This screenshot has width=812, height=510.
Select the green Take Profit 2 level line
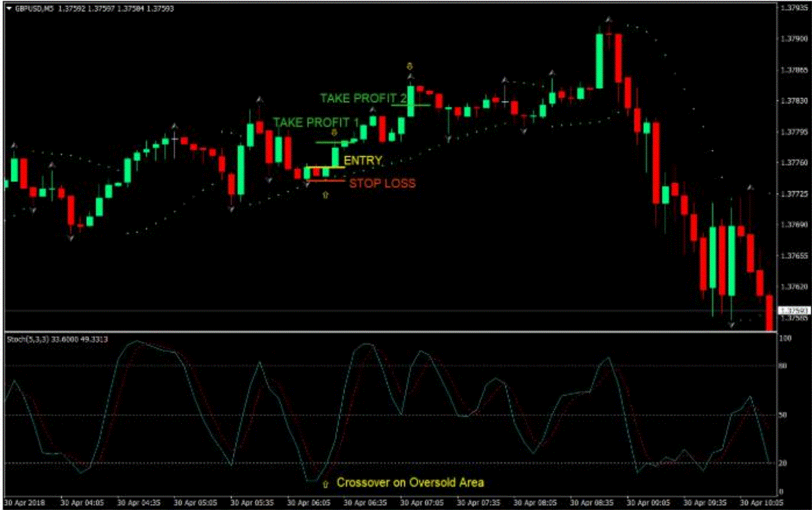pyautogui.click(x=410, y=105)
